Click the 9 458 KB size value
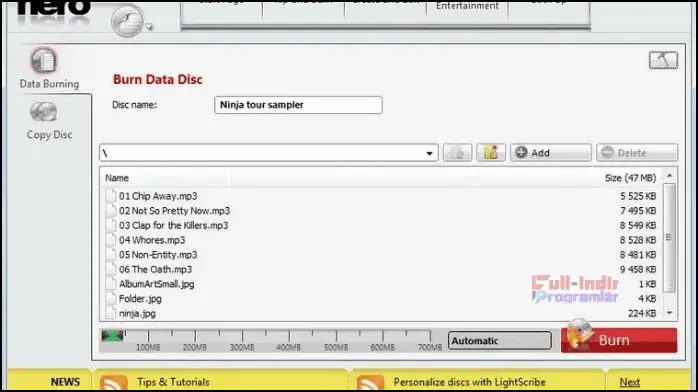 tap(638, 269)
